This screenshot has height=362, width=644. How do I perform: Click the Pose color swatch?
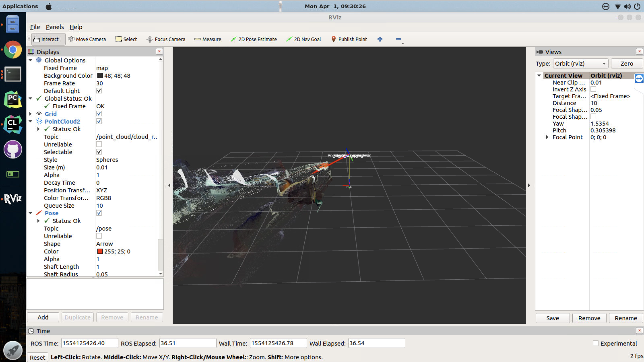pos(100,251)
